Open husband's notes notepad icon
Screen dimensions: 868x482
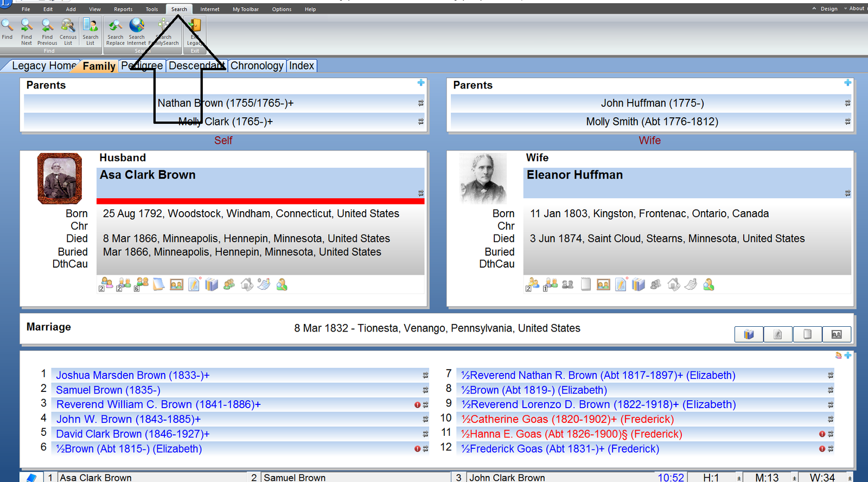coord(158,284)
